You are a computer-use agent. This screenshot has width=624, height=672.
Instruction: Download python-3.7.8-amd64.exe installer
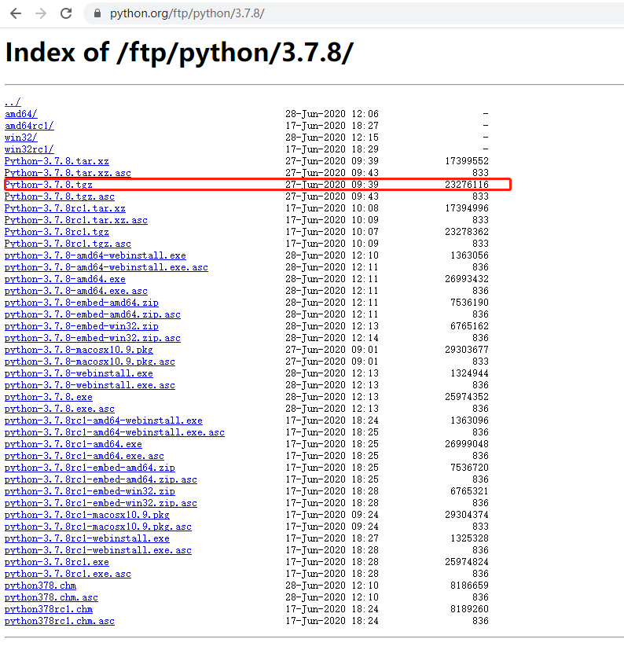pyautogui.click(x=65, y=279)
